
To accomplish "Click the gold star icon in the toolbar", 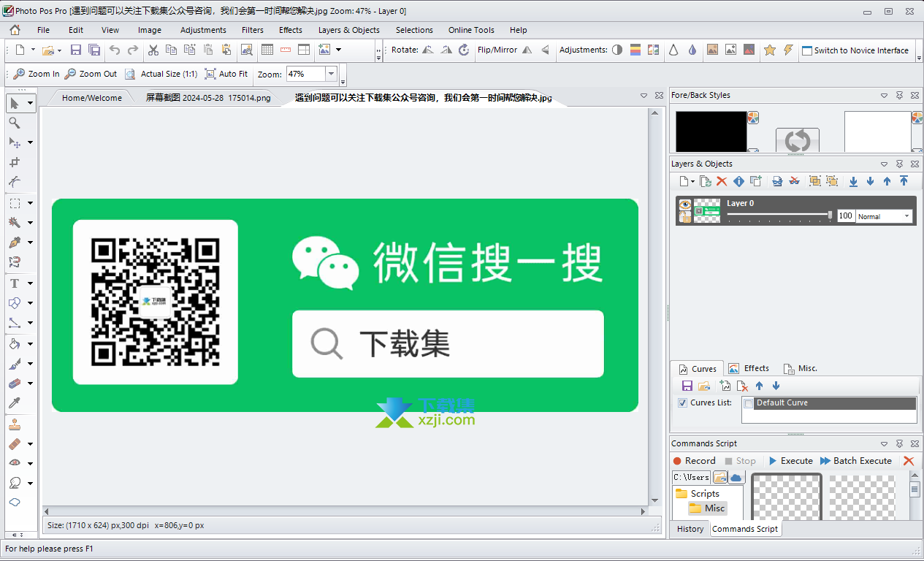I will coord(770,50).
